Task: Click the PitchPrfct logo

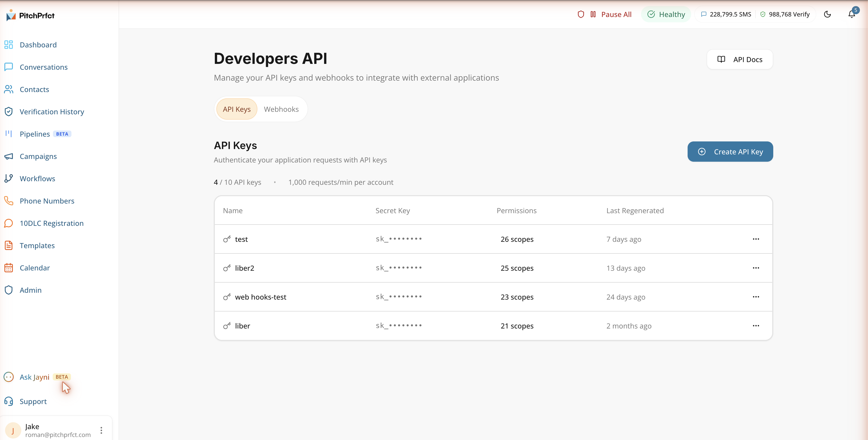Action: [x=30, y=15]
